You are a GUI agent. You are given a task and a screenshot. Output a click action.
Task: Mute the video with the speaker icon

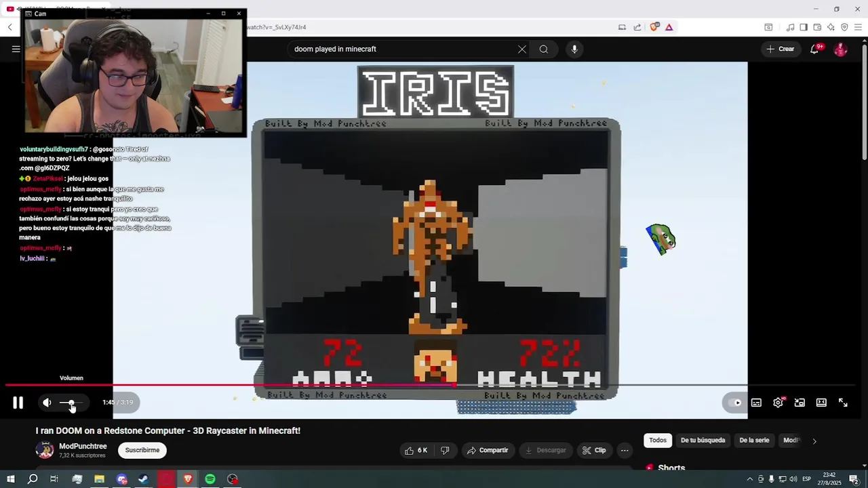coord(47,403)
